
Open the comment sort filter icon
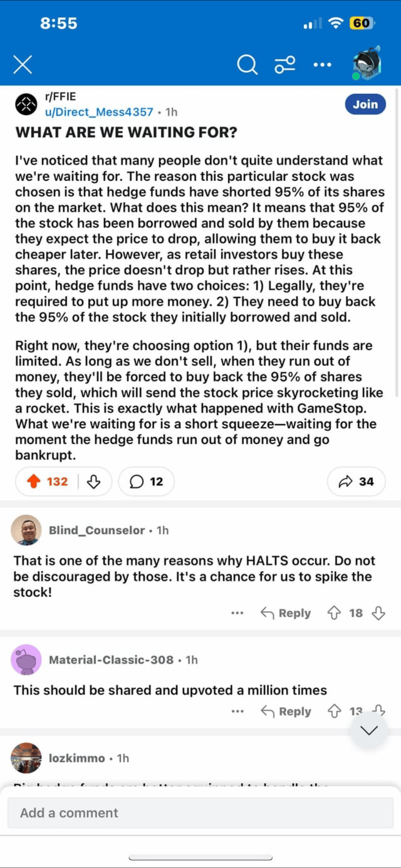point(285,64)
